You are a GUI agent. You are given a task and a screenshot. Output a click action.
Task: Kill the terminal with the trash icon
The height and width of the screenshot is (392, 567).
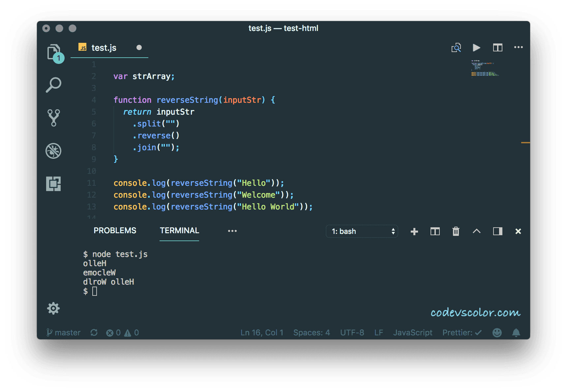pyautogui.click(x=456, y=231)
